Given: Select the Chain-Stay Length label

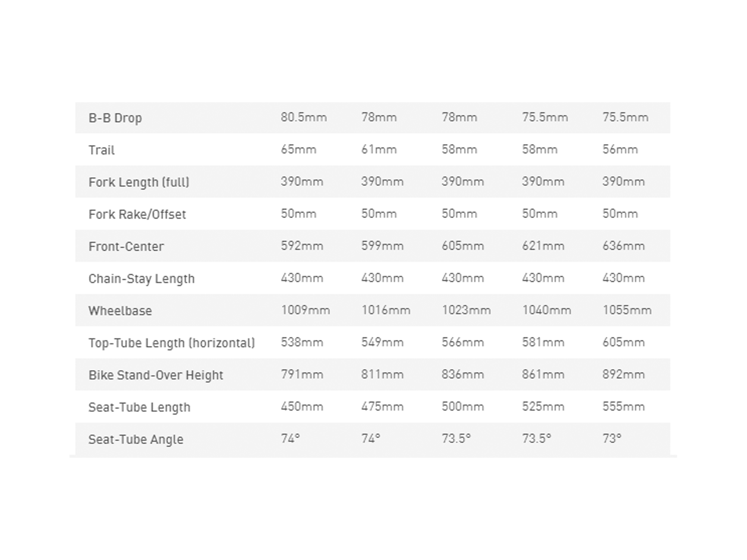Looking at the screenshot, I should point(142,279).
